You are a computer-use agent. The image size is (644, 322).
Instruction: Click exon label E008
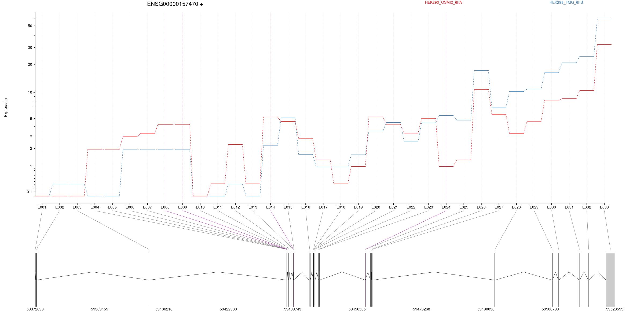(x=165, y=207)
